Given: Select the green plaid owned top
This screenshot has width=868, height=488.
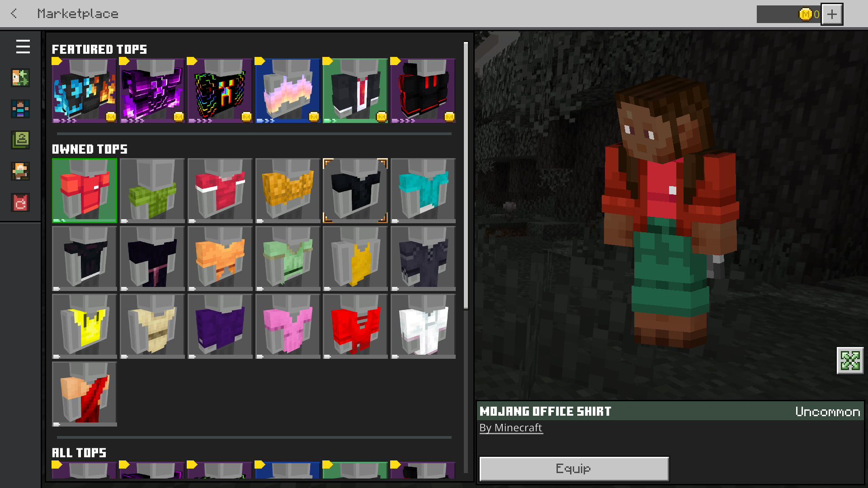Looking at the screenshot, I should [152, 191].
